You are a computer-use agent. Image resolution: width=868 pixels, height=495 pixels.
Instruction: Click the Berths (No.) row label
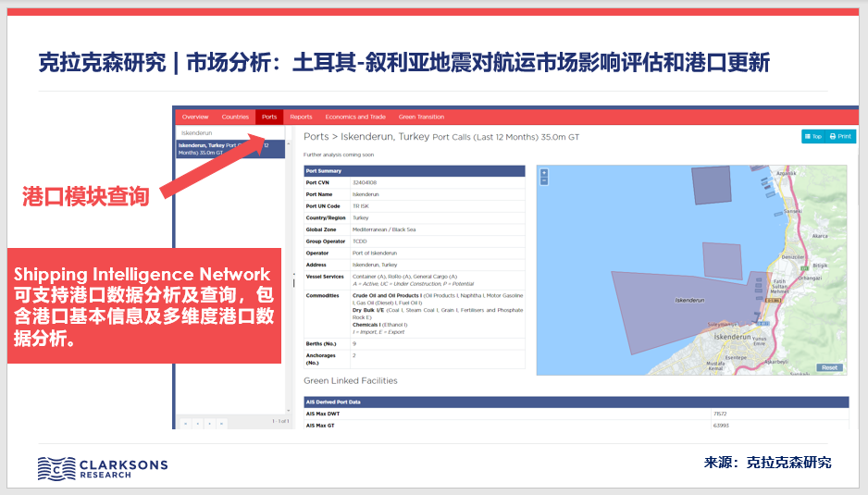click(x=321, y=344)
